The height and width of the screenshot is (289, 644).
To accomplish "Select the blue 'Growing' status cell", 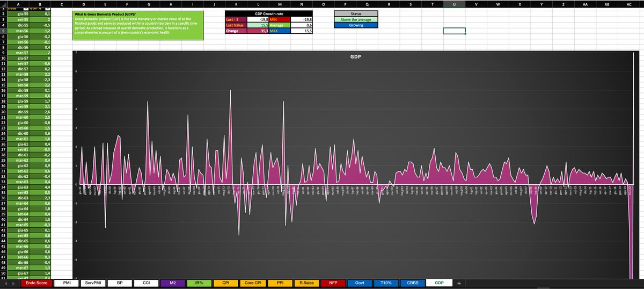I will point(356,25).
